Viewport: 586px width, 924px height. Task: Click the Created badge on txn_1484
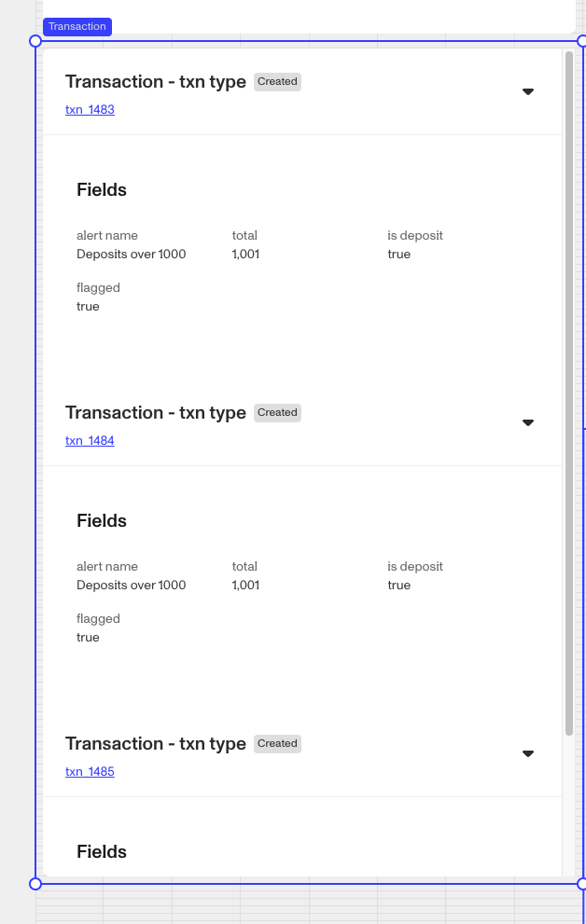coord(278,413)
